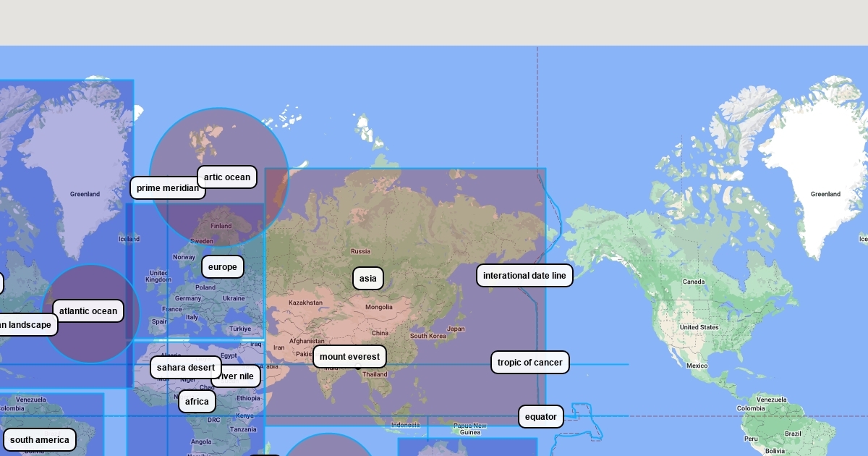The height and width of the screenshot is (456, 868).
Task: Click the United States country name
Action: pos(699,327)
